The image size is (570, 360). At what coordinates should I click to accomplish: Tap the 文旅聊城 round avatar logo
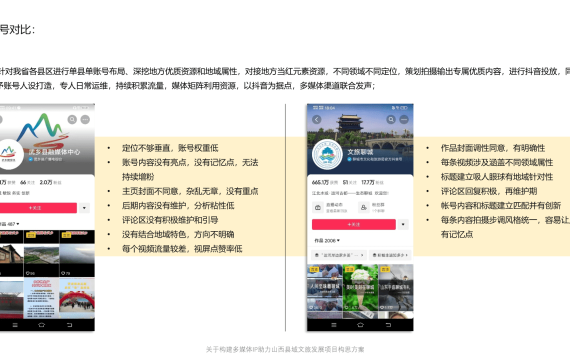(x=328, y=154)
